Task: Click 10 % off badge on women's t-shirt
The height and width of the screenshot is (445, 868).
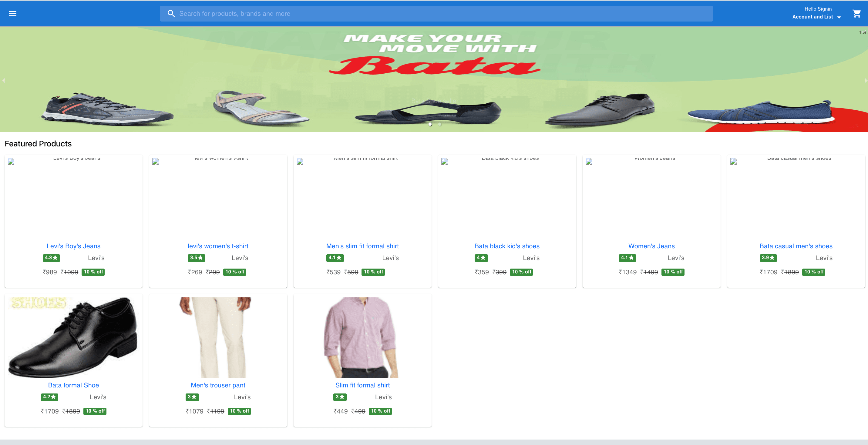Action: pyautogui.click(x=235, y=272)
